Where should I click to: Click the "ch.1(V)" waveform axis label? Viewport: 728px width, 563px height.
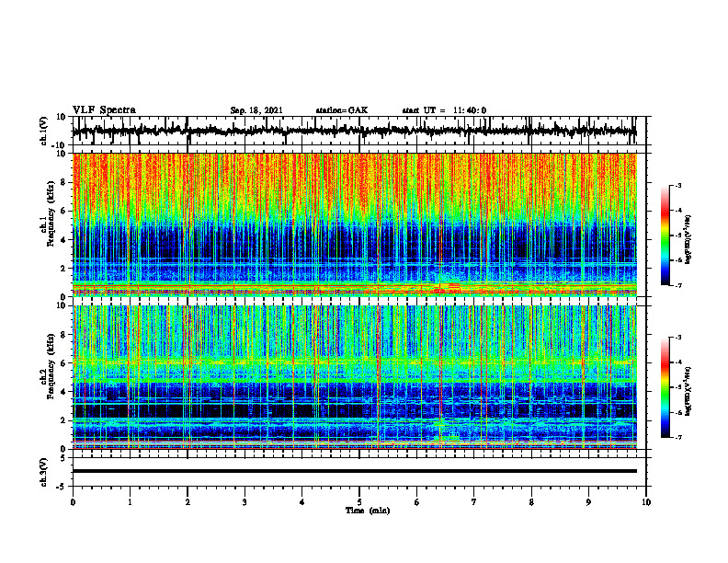(x=44, y=131)
